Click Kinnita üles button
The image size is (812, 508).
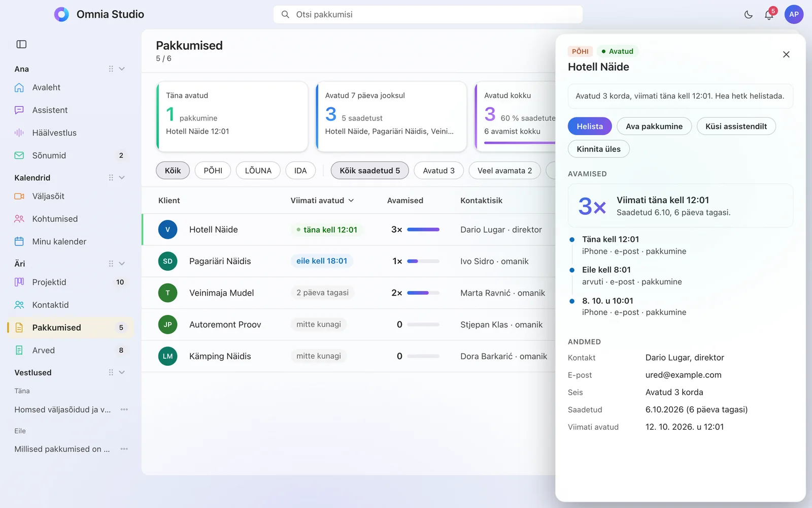(598, 149)
